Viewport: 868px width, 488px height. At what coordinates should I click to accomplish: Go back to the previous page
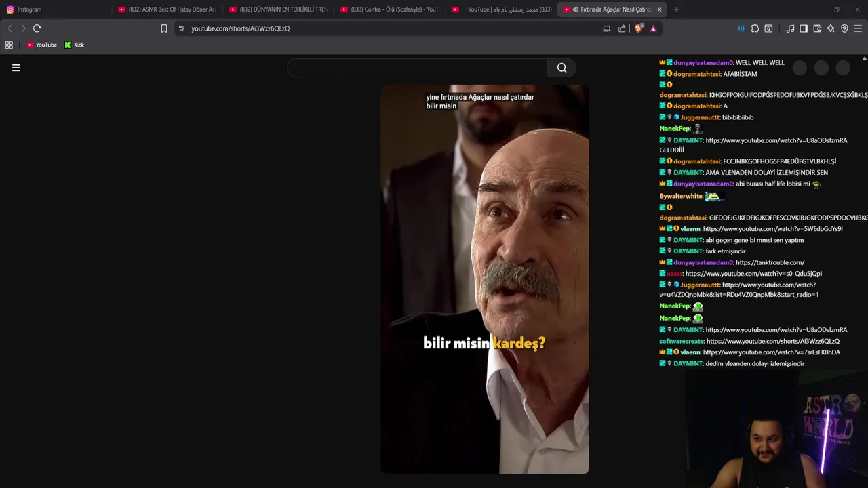tap(9, 28)
